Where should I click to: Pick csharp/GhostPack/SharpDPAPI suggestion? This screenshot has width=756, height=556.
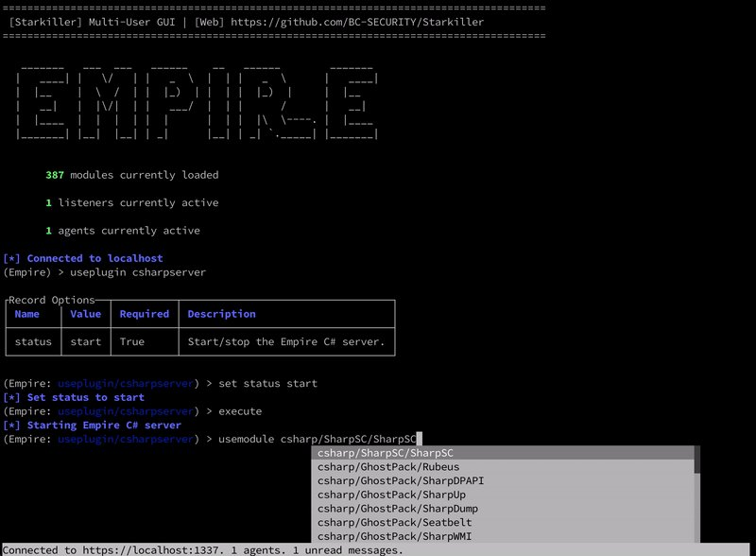pyautogui.click(x=503, y=480)
